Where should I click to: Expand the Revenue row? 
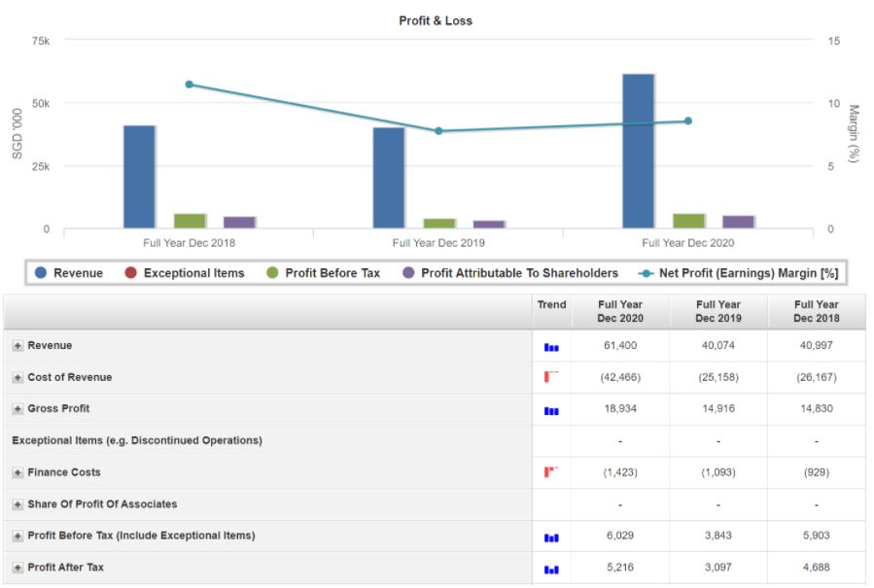coord(18,346)
